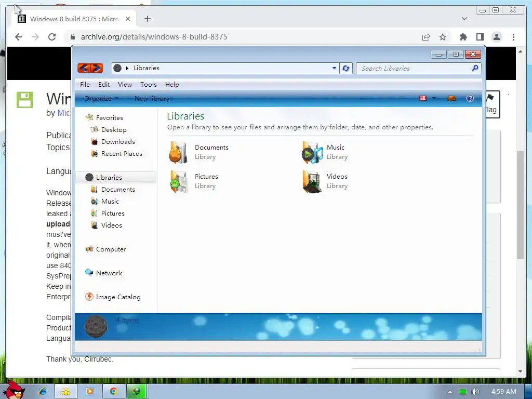Select Videos in navigation tree
532x399 pixels.
click(107, 225)
